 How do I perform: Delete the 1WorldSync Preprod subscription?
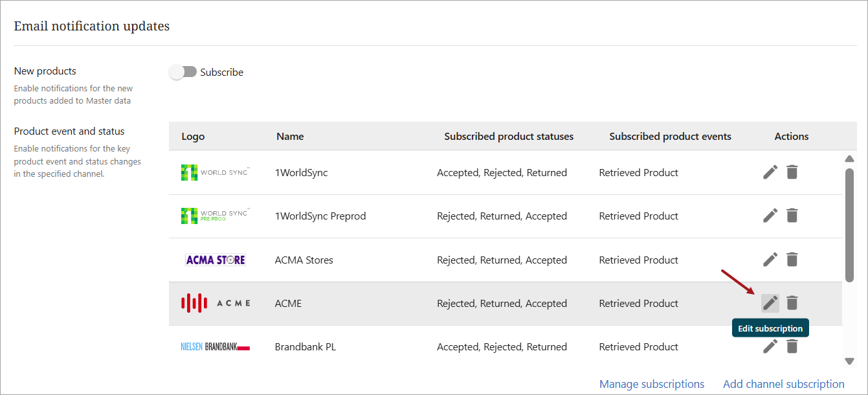[x=792, y=216]
